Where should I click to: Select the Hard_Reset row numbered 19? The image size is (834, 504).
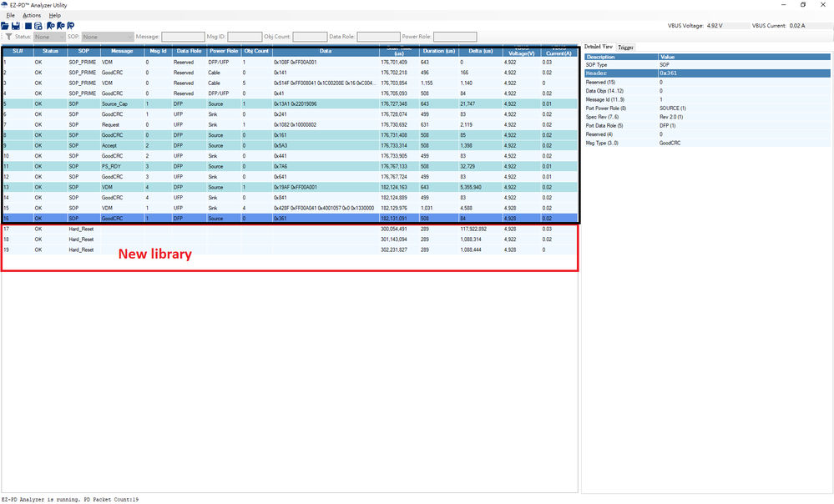coord(290,249)
